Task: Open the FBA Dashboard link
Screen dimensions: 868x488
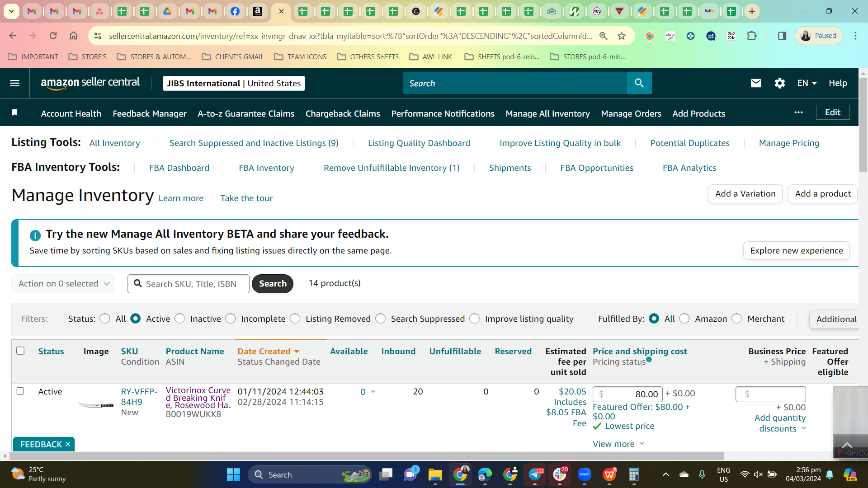Action: click(x=179, y=168)
